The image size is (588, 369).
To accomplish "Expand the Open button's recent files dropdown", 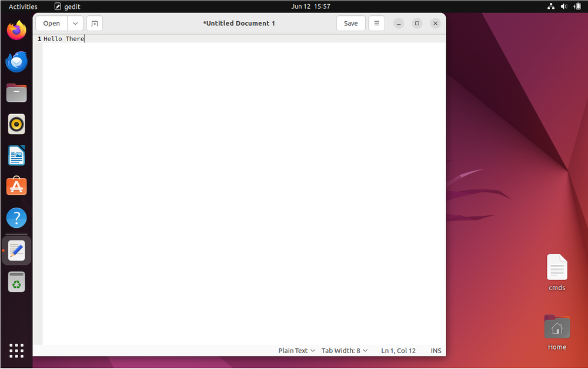I will tap(75, 23).
